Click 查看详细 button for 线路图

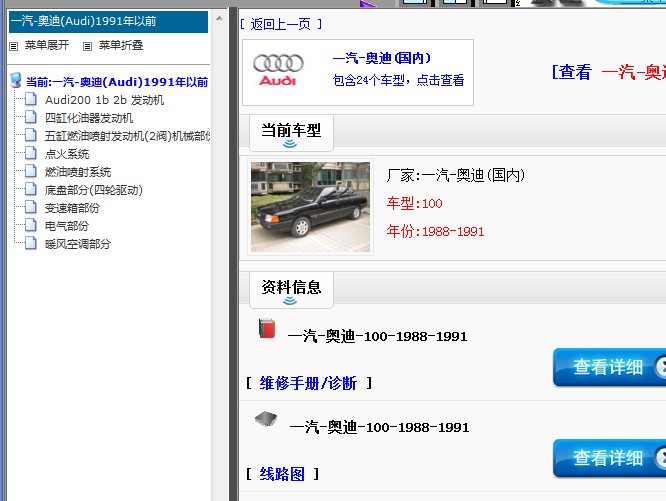(x=610, y=458)
